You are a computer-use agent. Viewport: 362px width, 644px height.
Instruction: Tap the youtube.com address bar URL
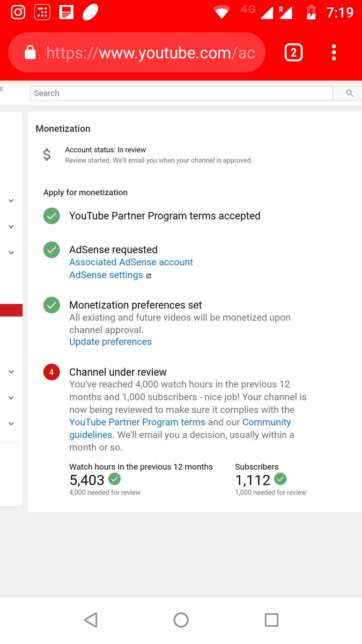(150, 53)
